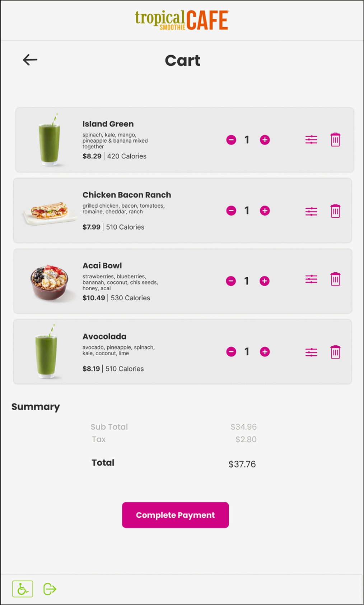Increase Avocolada quantity
364x605 pixels.
point(265,352)
